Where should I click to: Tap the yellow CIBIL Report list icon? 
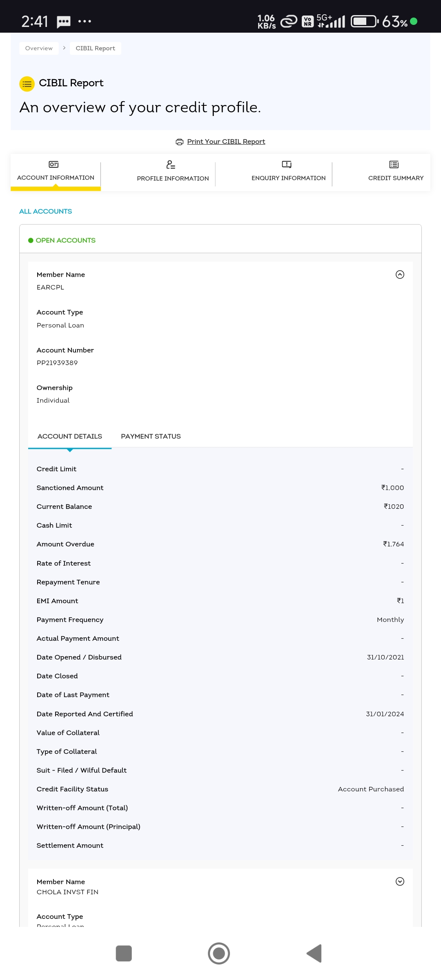pos(27,84)
